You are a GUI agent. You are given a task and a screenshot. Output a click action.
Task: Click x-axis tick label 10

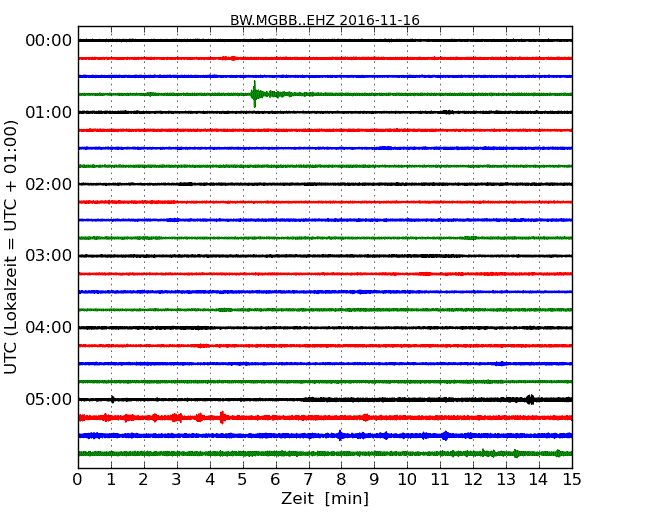[x=407, y=480]
